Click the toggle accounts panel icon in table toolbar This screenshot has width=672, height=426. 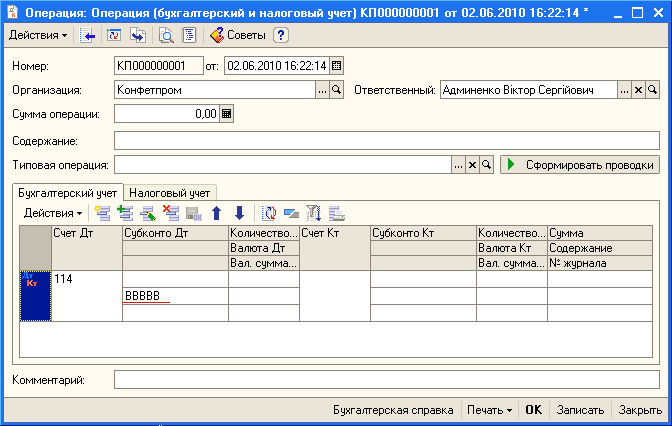pyautogui.click(x=291, y=213)
